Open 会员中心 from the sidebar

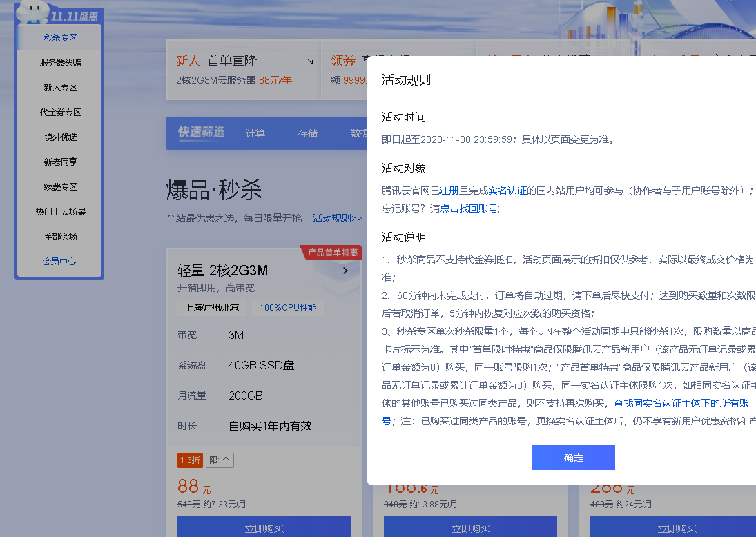pos(59,262)
